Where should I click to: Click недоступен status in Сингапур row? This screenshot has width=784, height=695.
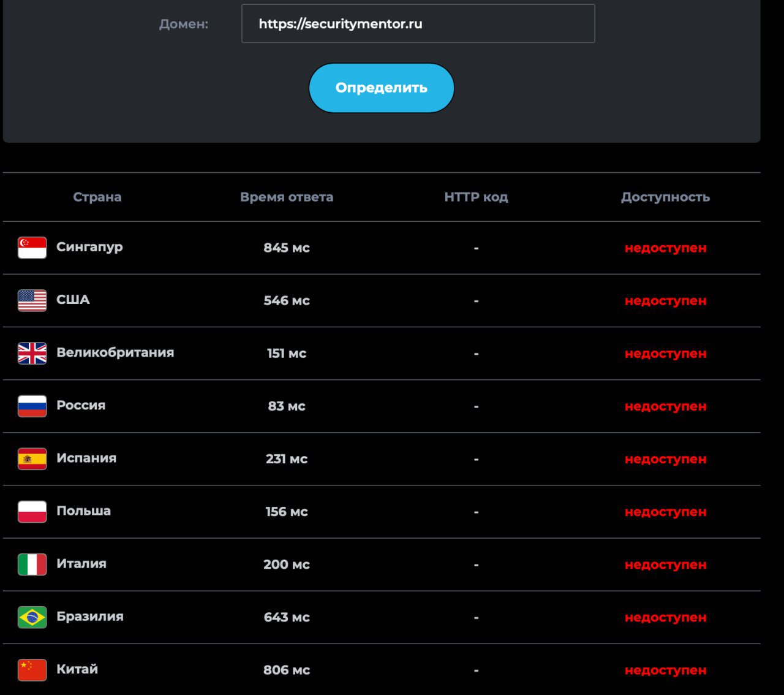tap(666, 248)
